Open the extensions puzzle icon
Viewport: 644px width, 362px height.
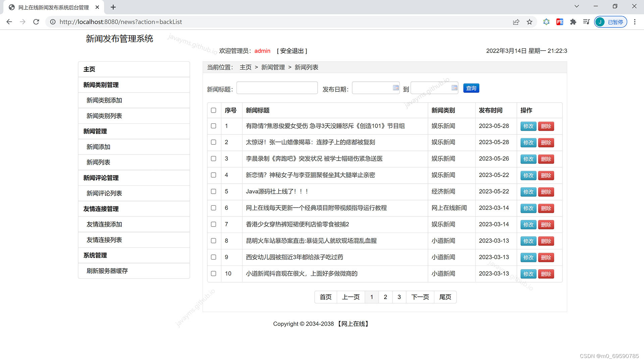573,22
